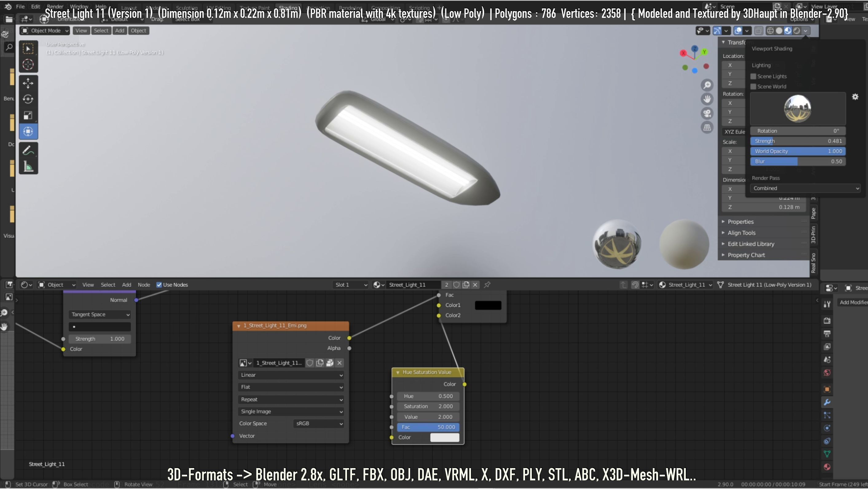Expand the Edit Linked Library panel
Screen dimensions: 868x489
[750, 244]
